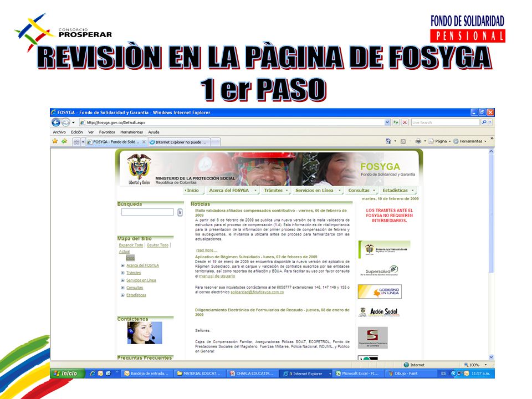Open the Herramientas menu in menu bar
532x399 pixels.
[132, 132]
